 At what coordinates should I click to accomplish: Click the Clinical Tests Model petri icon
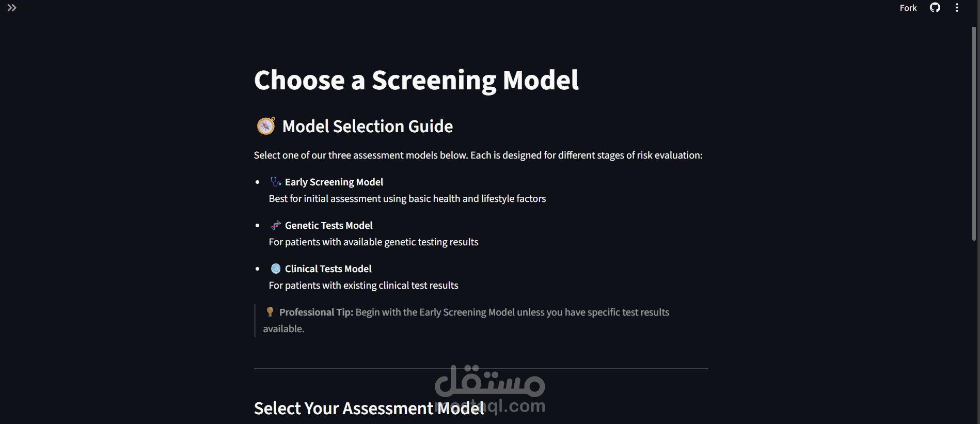(276, 269)
